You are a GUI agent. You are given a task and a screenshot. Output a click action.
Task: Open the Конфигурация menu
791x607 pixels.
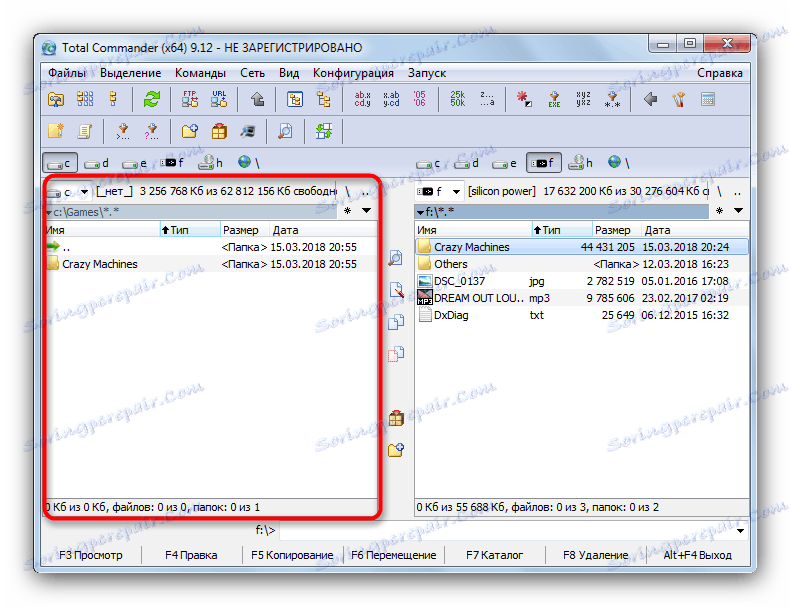pyautogui.click(x=353, y=73)
